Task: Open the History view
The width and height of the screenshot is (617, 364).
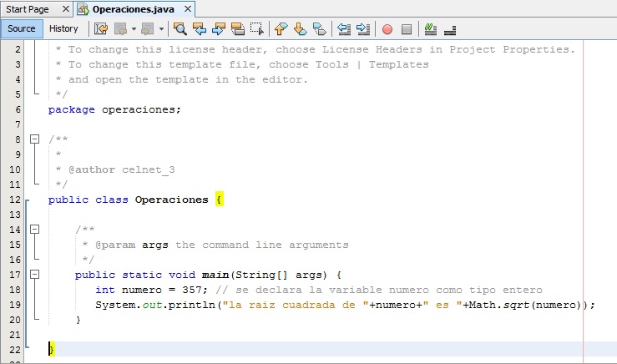Action: point(63,28)
